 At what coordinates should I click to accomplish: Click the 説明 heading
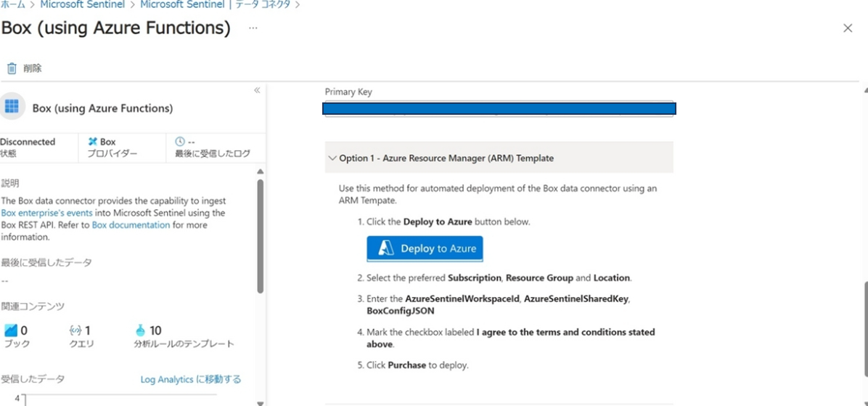pyautogui.click(x=10, y=183)
